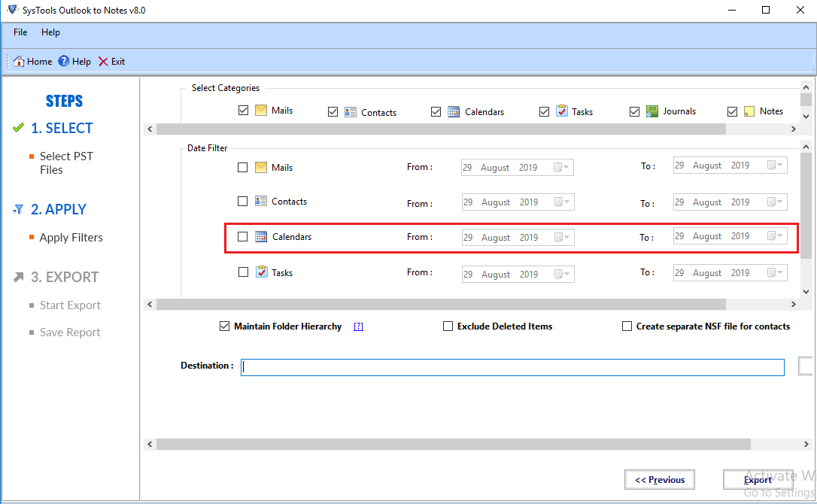Viewport: 817px width, 504px height.
Task: Uncheck the Contacts category checkbox
Action: (x=333, y=112)
